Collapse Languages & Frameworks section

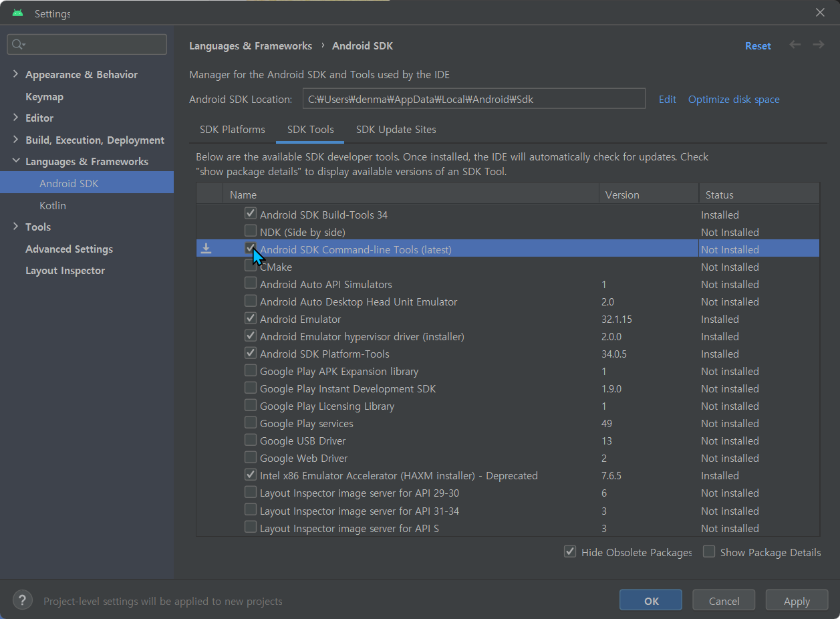15,161
